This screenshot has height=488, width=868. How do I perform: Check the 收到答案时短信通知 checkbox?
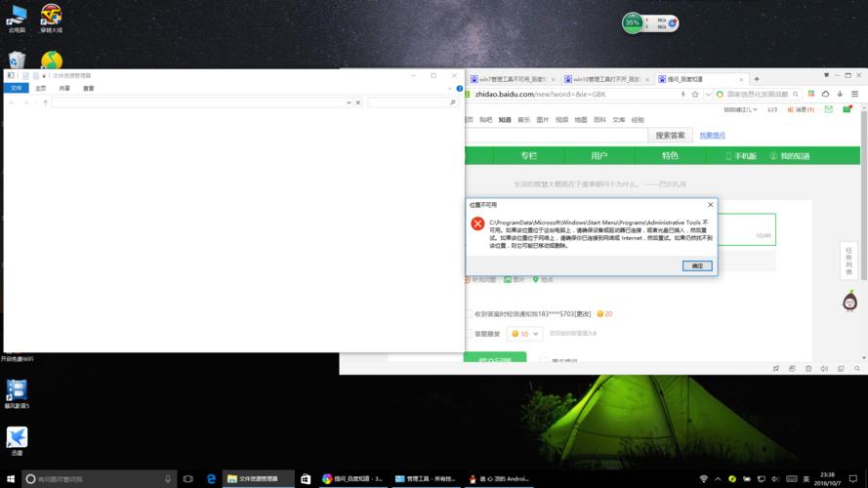point(468,314)
